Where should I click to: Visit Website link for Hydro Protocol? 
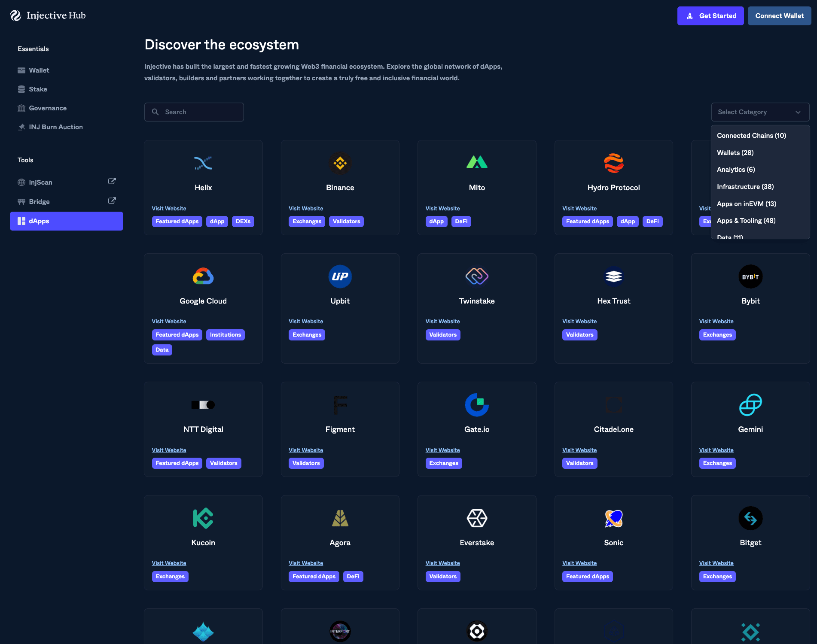(579, 208)
